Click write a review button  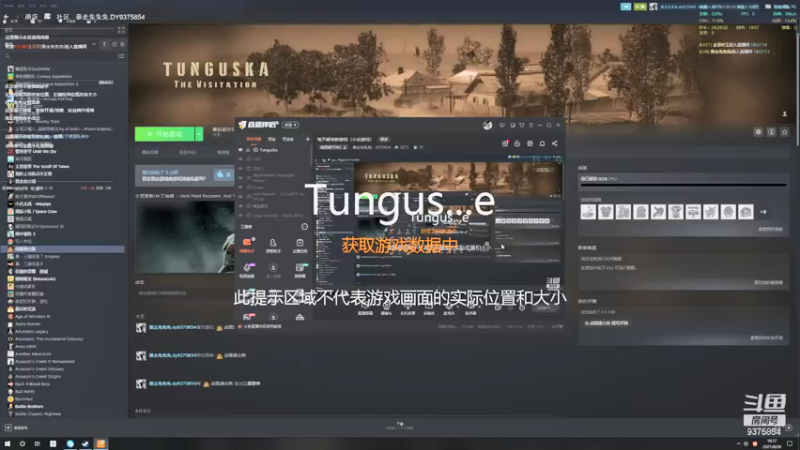(606, 323)
